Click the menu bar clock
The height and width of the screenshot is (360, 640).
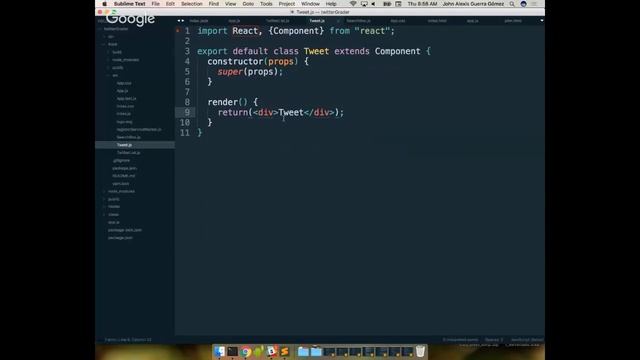422,4
